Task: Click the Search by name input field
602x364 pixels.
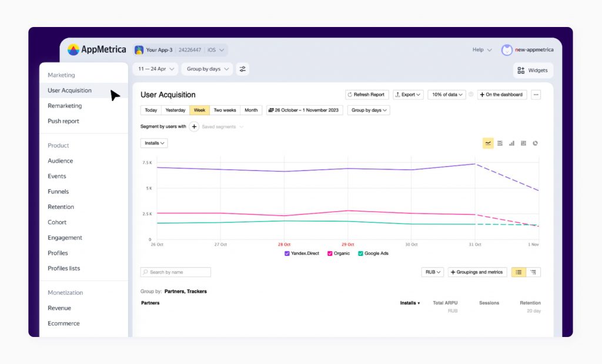Action: 176,272
